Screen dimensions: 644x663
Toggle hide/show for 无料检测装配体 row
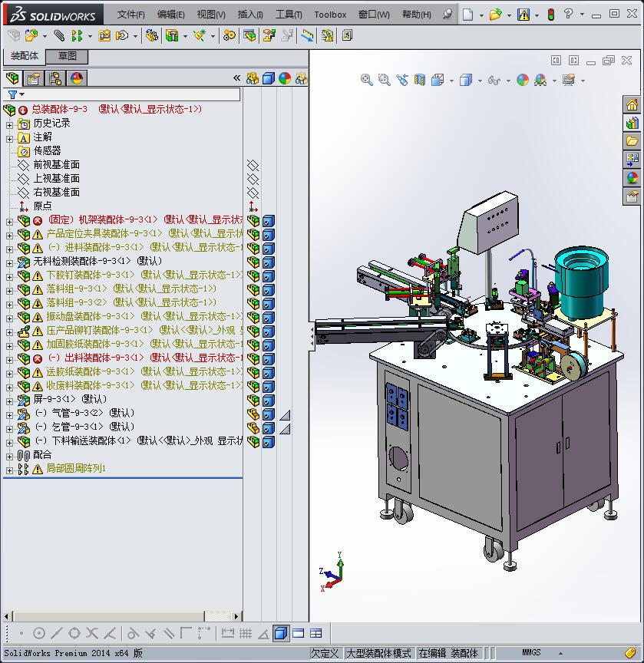point(253,262)
